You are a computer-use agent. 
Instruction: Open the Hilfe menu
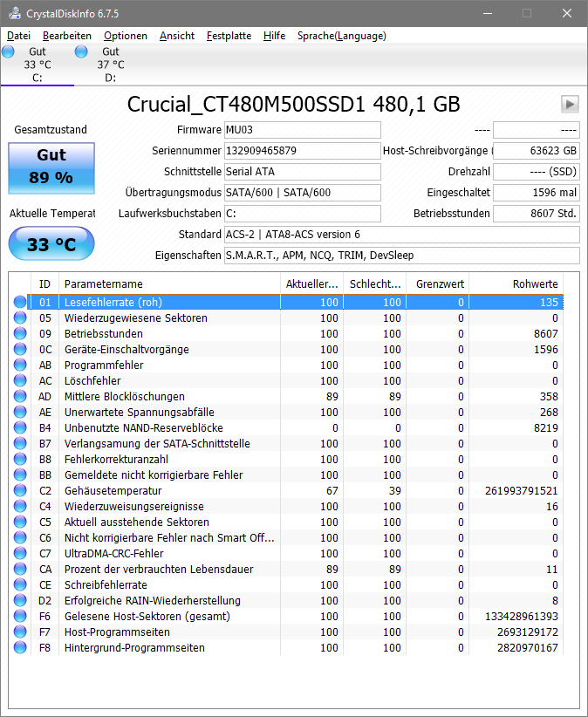click(274, 36)
